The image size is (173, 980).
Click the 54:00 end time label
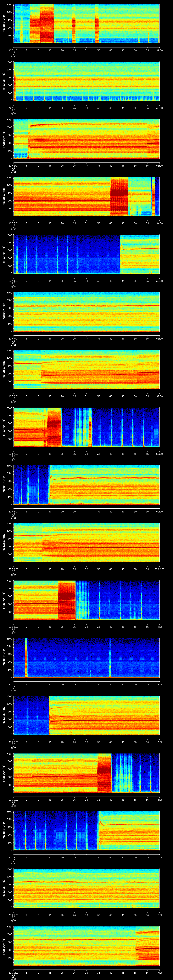pyautogui.click(x=159, y=223)
